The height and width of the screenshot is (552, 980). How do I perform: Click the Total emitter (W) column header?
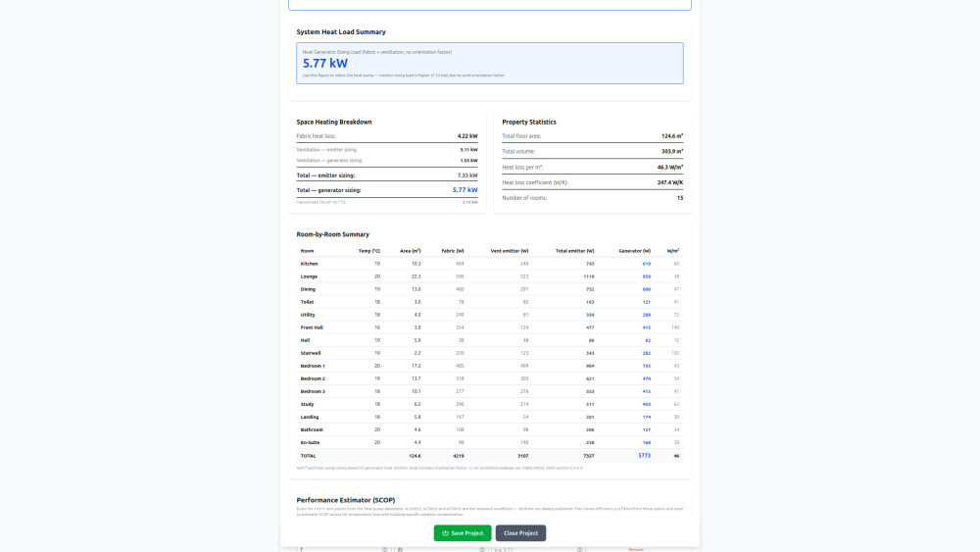point(575,251)
